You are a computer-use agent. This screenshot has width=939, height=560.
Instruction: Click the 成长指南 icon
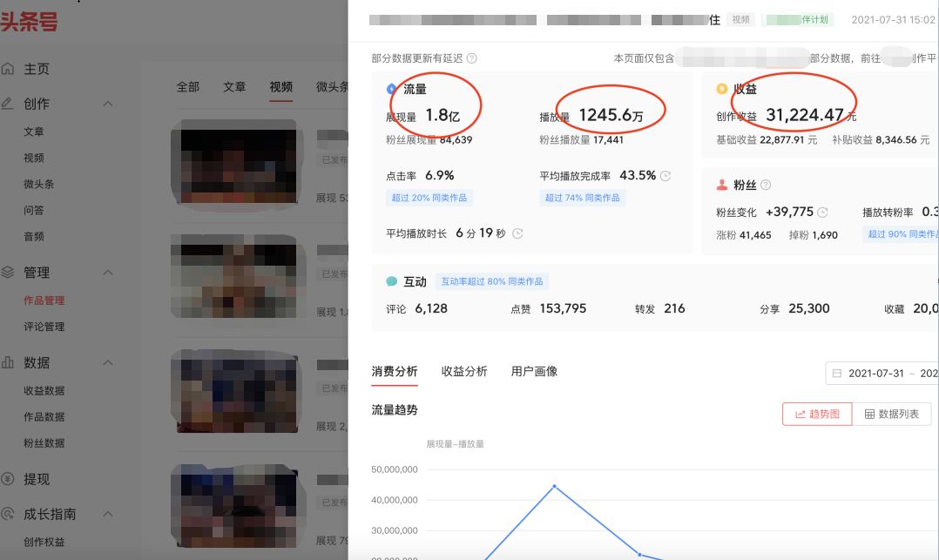[x=8, y=513]
